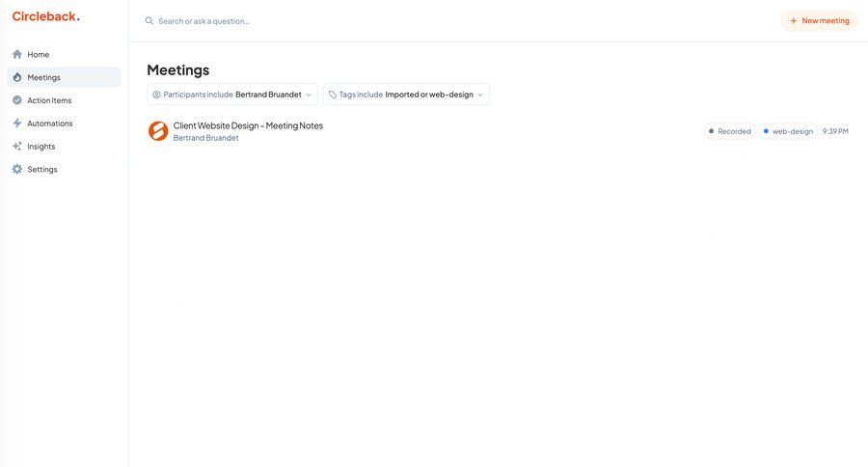Click the Bertrand Bruandet participant link
The image size is (868, 467).
pos(205,138)
